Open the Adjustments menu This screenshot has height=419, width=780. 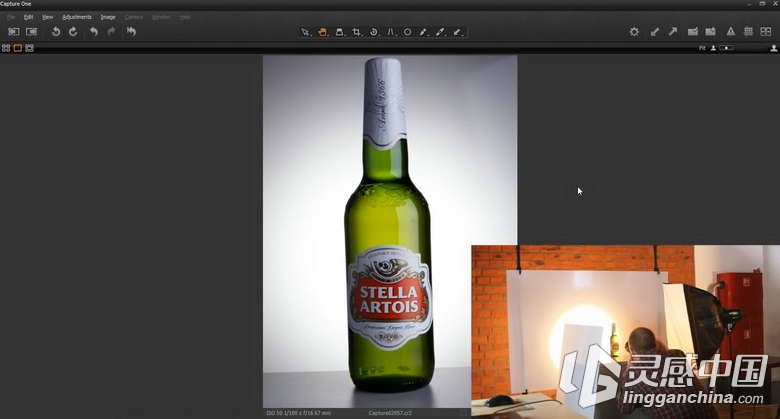[77, 17]
